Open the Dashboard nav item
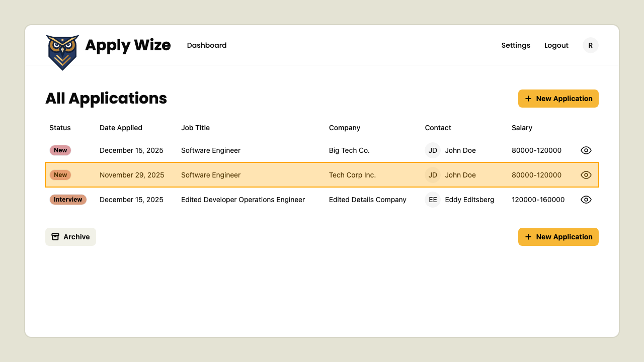This screenshot has width=644, height=362. pyautogui.click(x=206, y=45)
